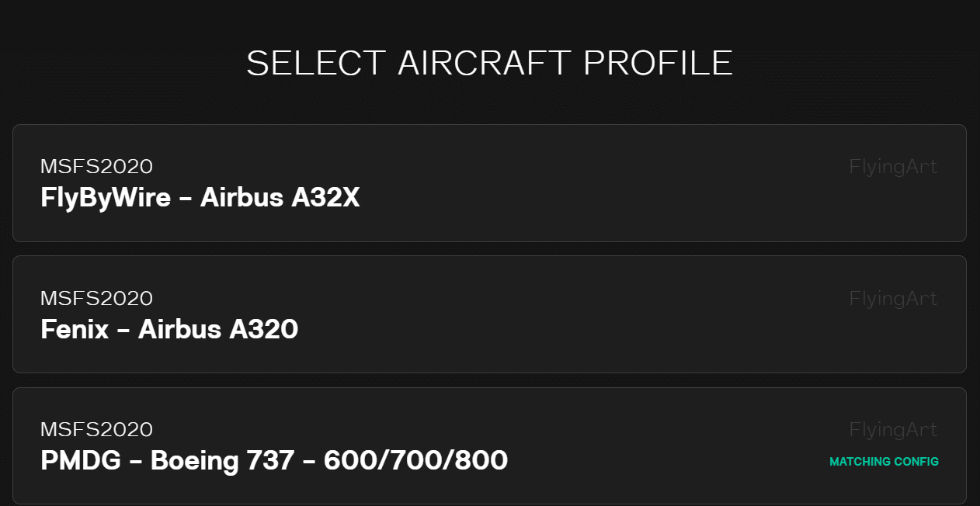The image size is (980, 506).
Task: Select the FlyByWire Airbus A32X profile
Action: pyautogui.click(x=489, y=183)
